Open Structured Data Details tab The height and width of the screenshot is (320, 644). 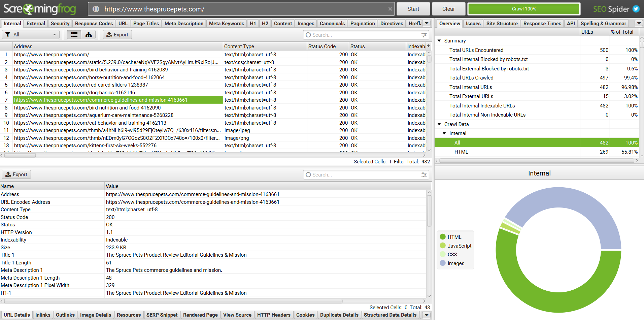point(390,315)
